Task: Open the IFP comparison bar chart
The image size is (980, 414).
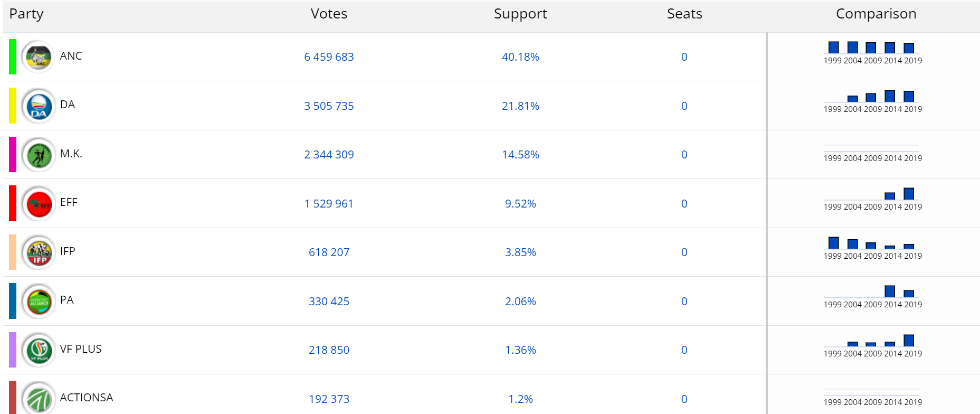Action: point(872,248)
